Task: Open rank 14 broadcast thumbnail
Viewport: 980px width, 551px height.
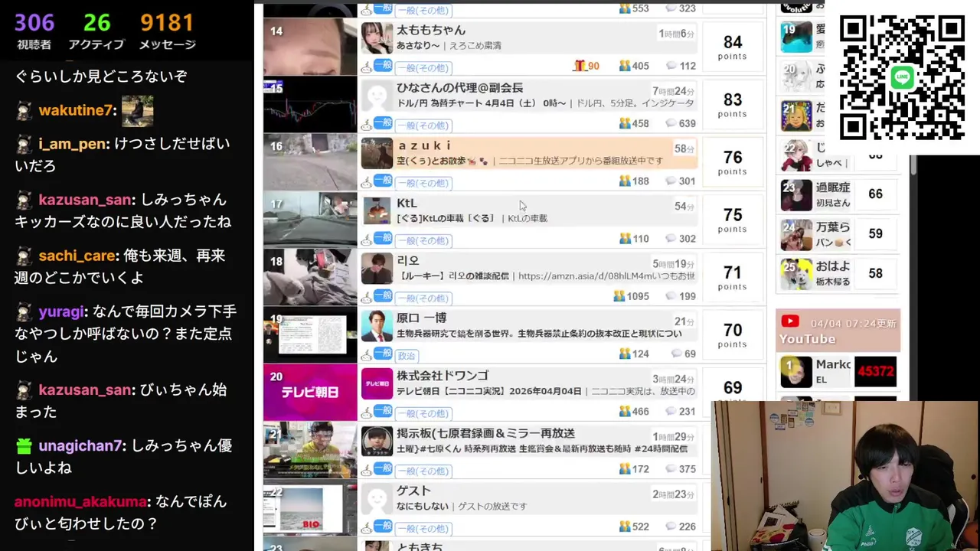Action: [x=310, y=47]
